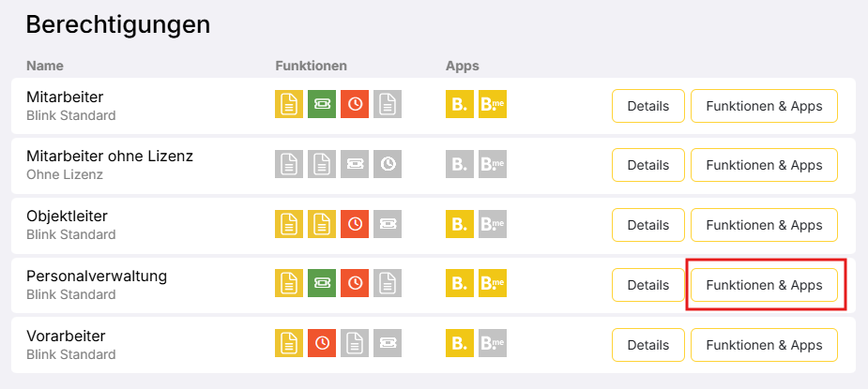Click the gray clock icon for Mitarbeiter ohne Lizenz
The width and height of the screenshot is (868, 389).
tap(388, 164)
